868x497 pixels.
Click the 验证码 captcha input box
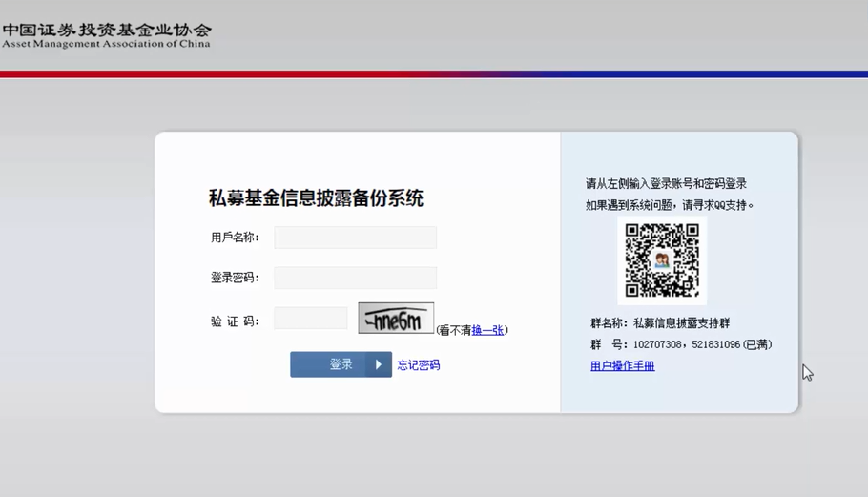[310, 319]
